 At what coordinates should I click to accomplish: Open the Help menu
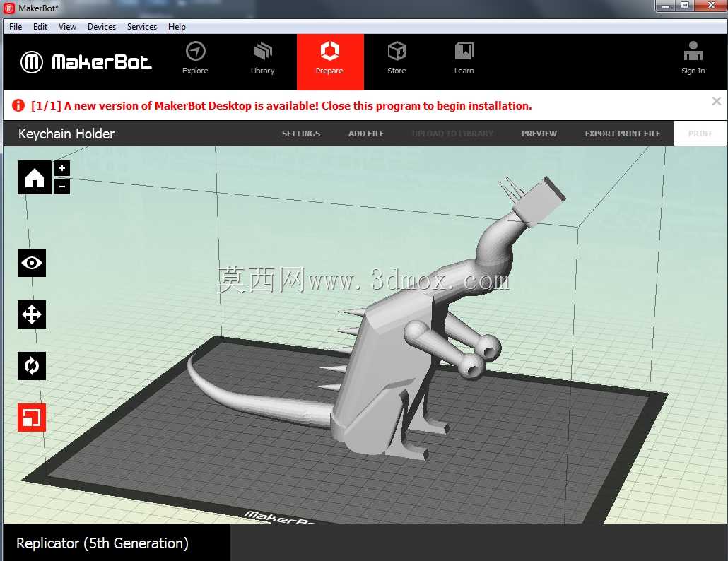[x=177, y=26]
